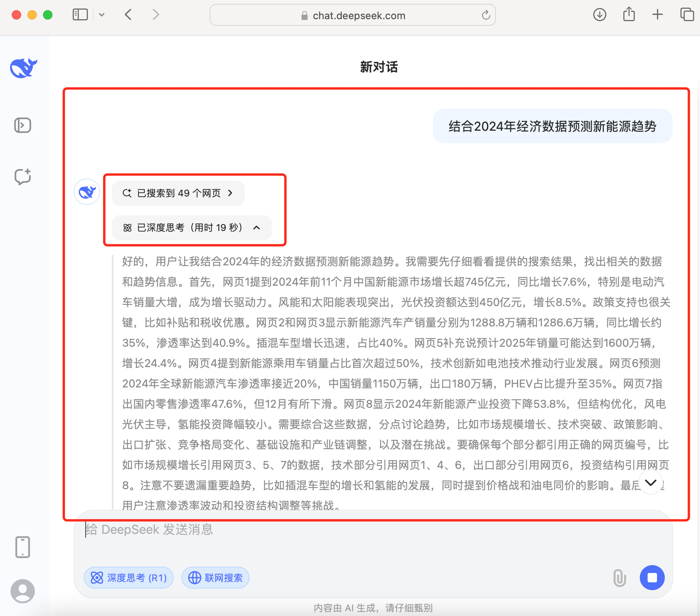Start a new chat with the plus bubble icon

click(x=23, y=177)
